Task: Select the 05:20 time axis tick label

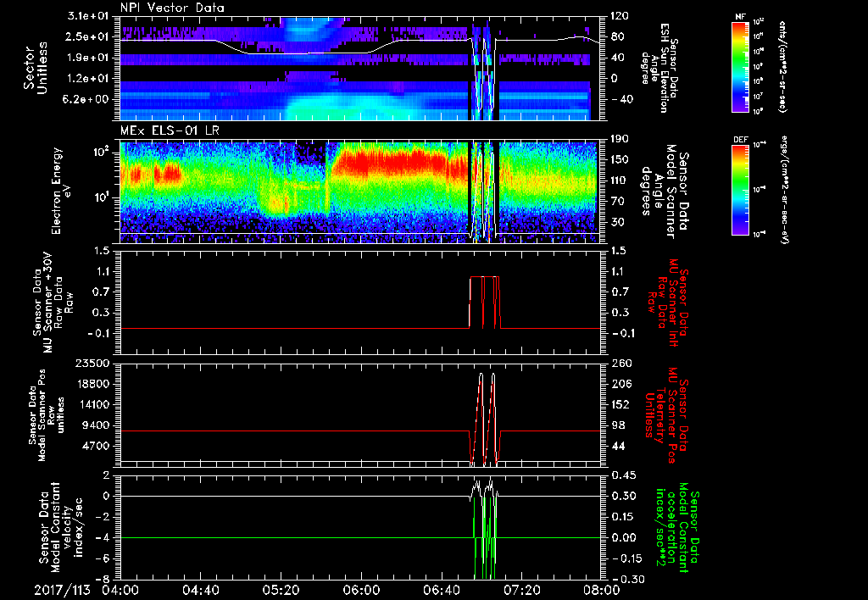Action: [281, 589]
